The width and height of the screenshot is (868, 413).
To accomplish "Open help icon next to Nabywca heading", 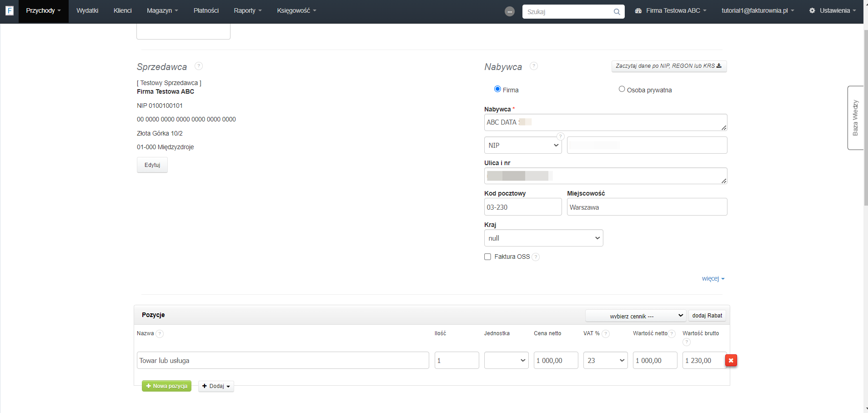I will pyautogui.click(x=534, y=66).
